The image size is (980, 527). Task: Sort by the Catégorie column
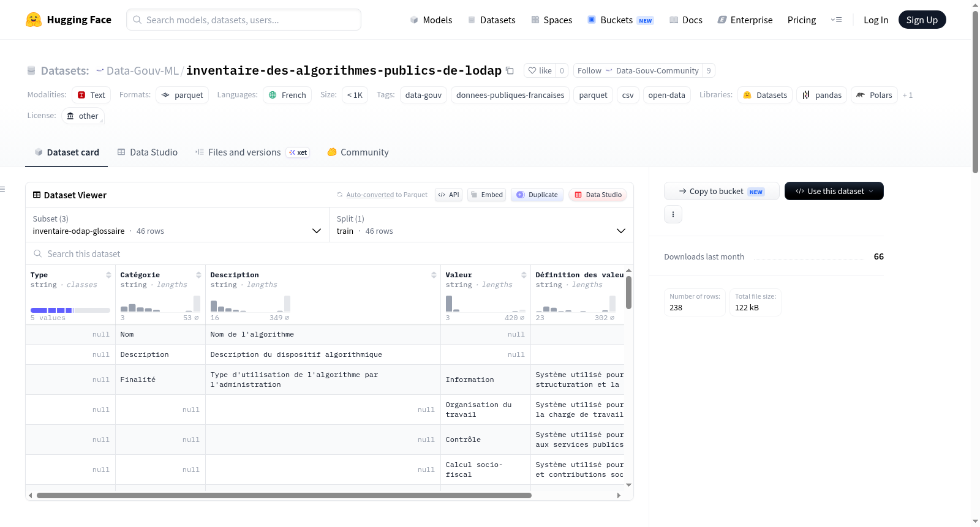point(198,275)
